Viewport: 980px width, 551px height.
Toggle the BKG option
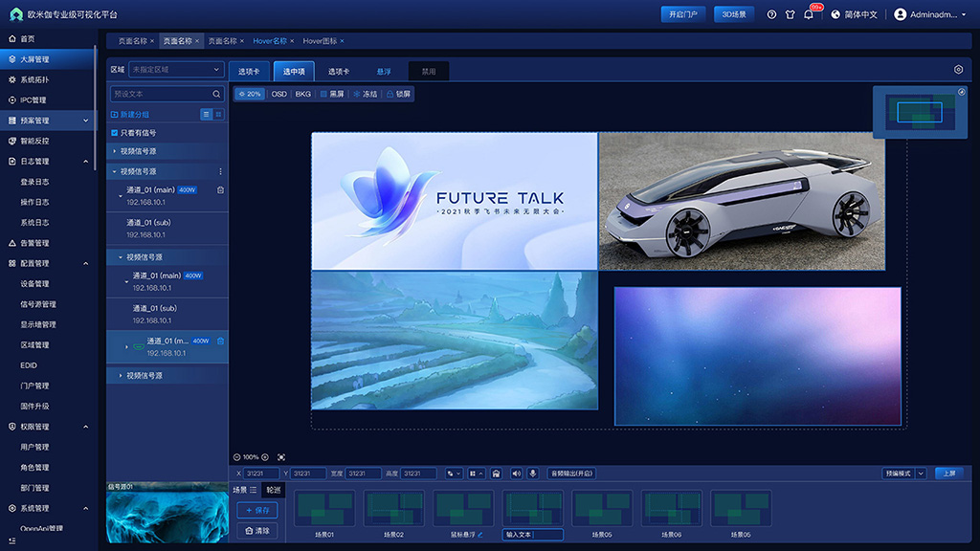coord(303,94)
